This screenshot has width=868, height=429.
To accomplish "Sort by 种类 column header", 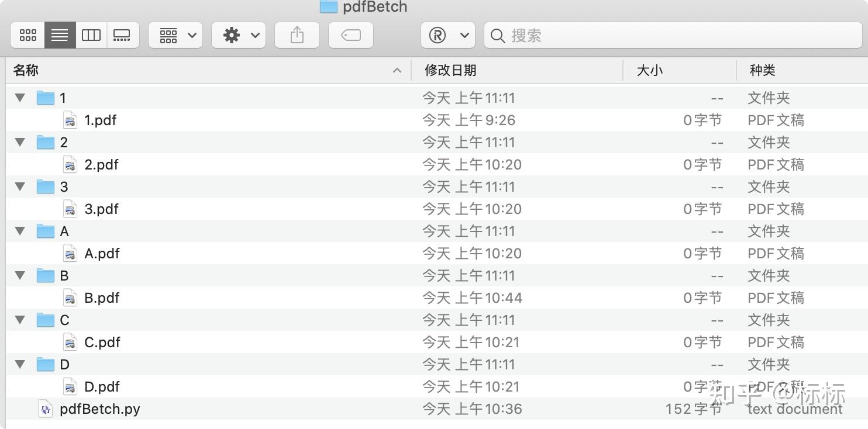I will (762, 71).
